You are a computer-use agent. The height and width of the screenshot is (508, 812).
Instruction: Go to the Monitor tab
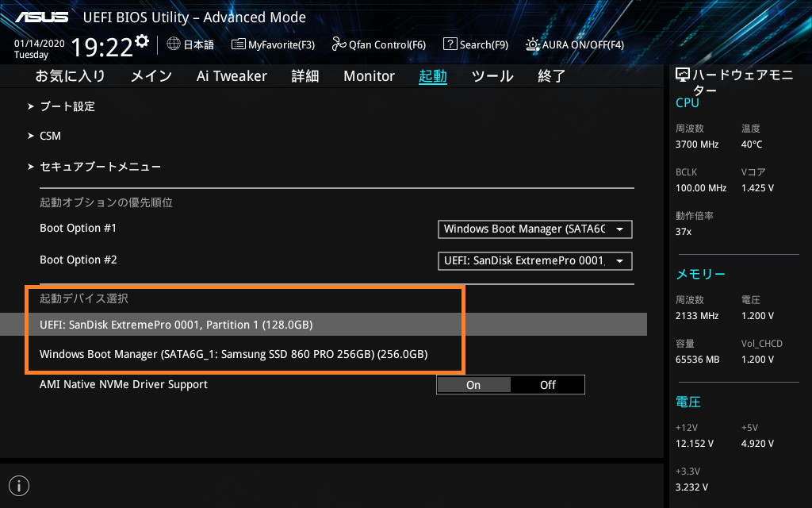[x=369, y=76]
